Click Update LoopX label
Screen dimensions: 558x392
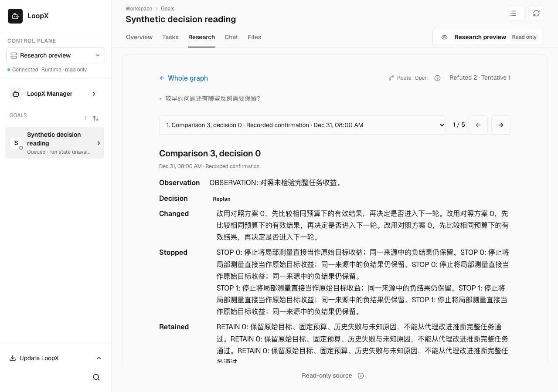click(39, 358)
